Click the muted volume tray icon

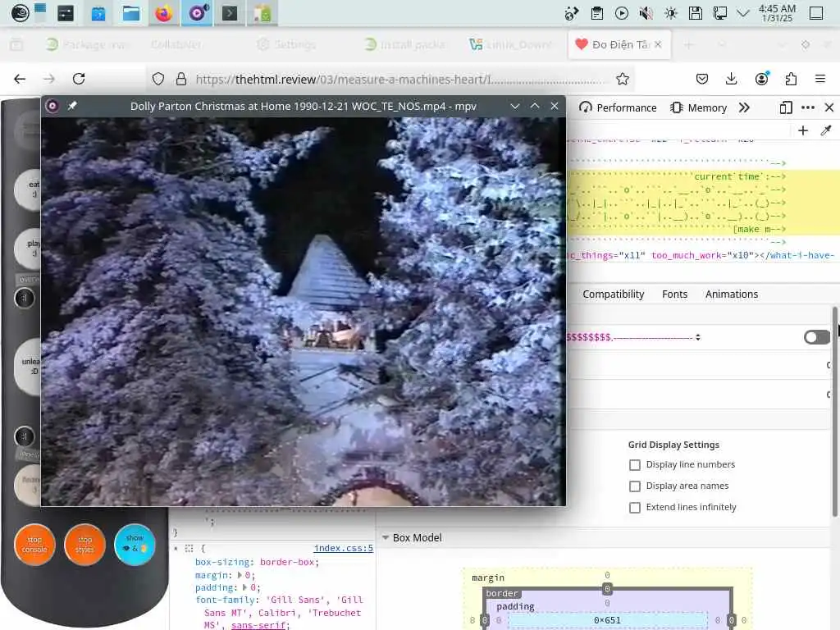coord(646,13)
